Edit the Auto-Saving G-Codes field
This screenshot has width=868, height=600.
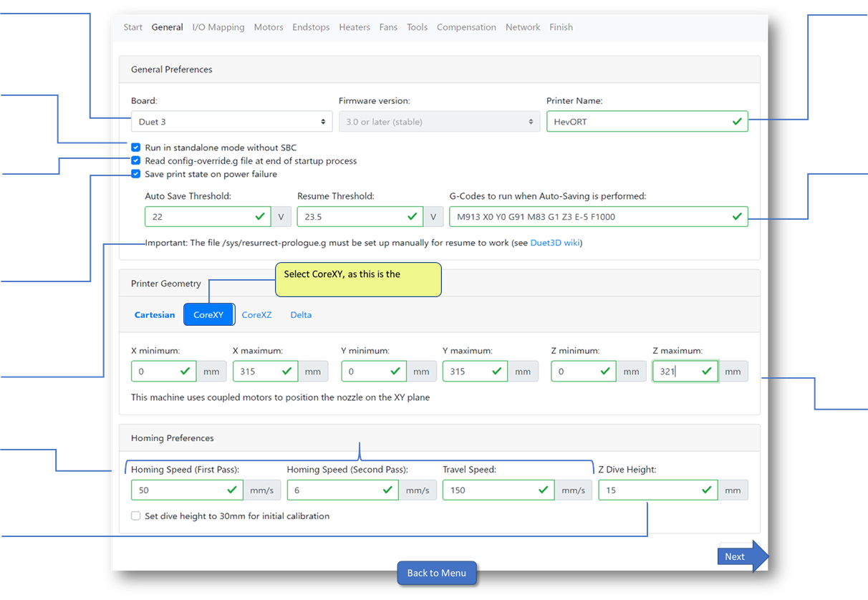tap(598, 217)
